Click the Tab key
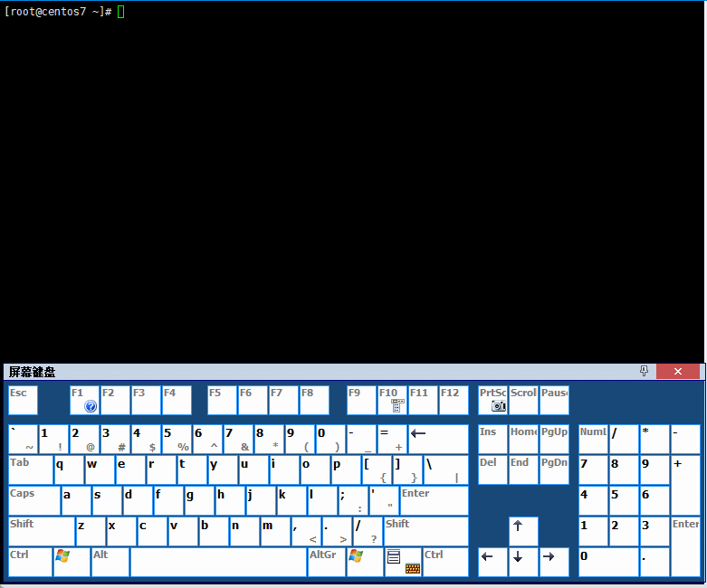Image resolution: width=707 pixels, height=588 pixels. tap(31, 470)
